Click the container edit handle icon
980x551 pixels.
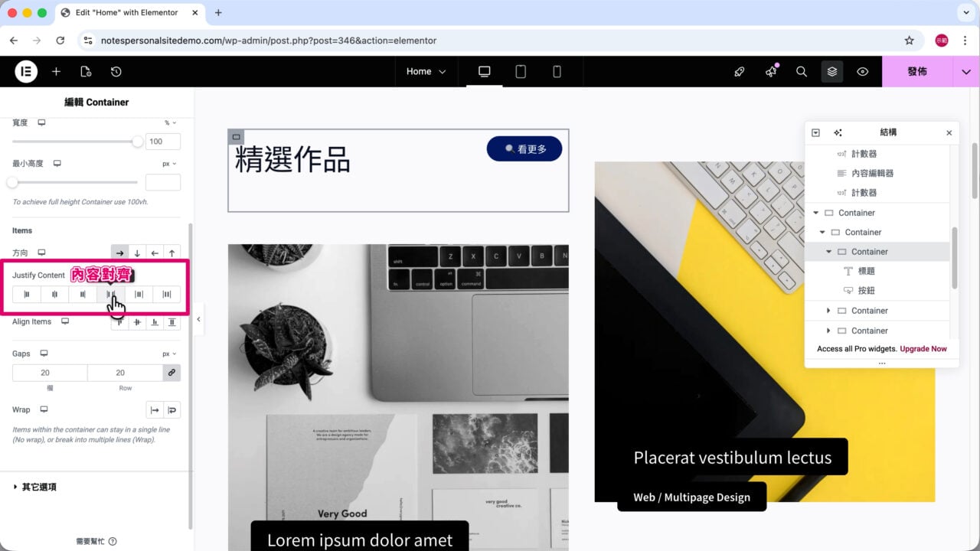coord(236,137)
